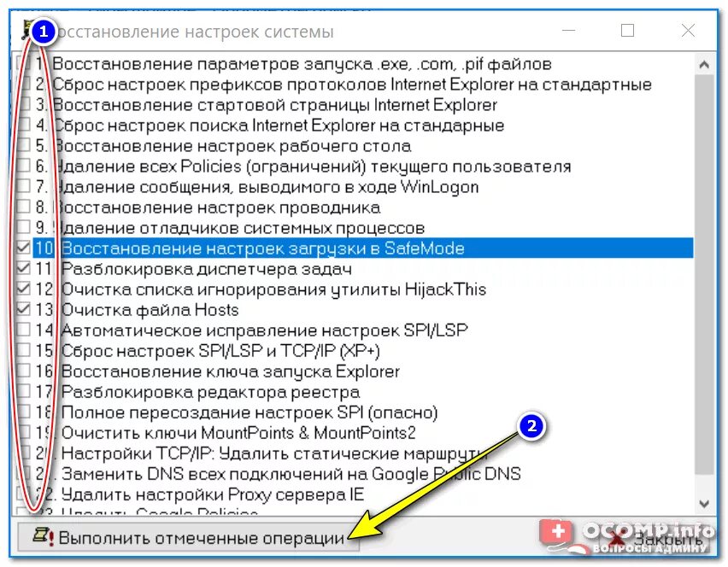This screenshot has width=728, height=567.
Task: Uncheck item 11 unlock Task Manager
Action: coord(23,268)
